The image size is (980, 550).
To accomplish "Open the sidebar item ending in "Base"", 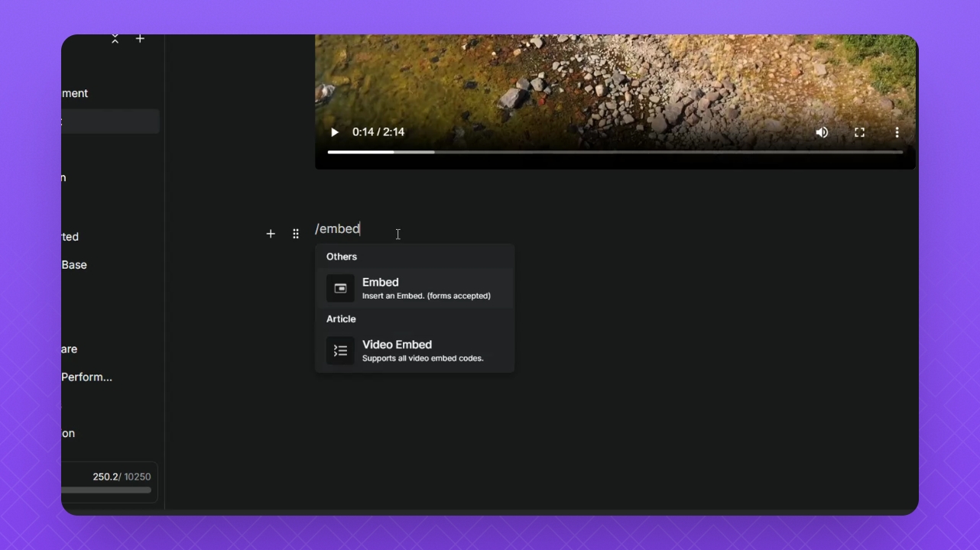I will (74, 264).
